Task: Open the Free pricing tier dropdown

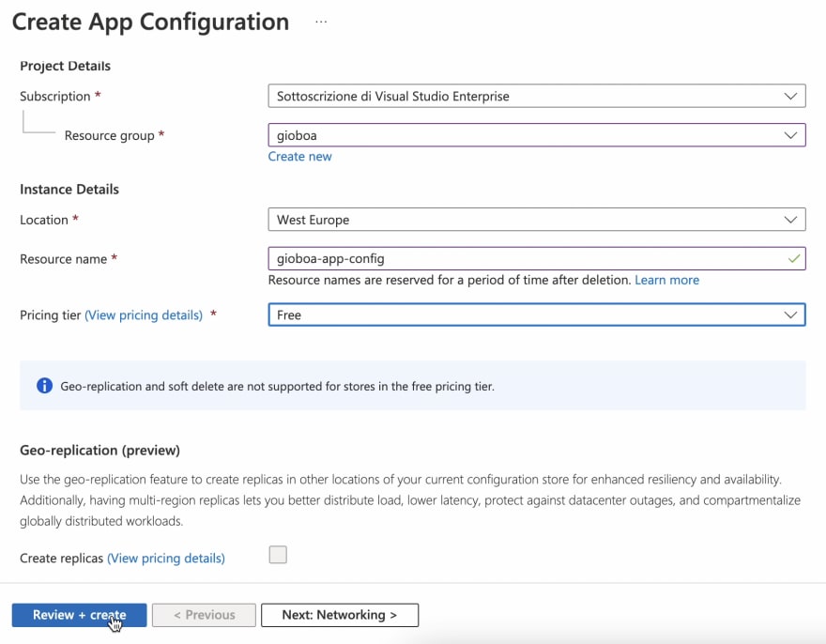Action: (x=537, y=315)
